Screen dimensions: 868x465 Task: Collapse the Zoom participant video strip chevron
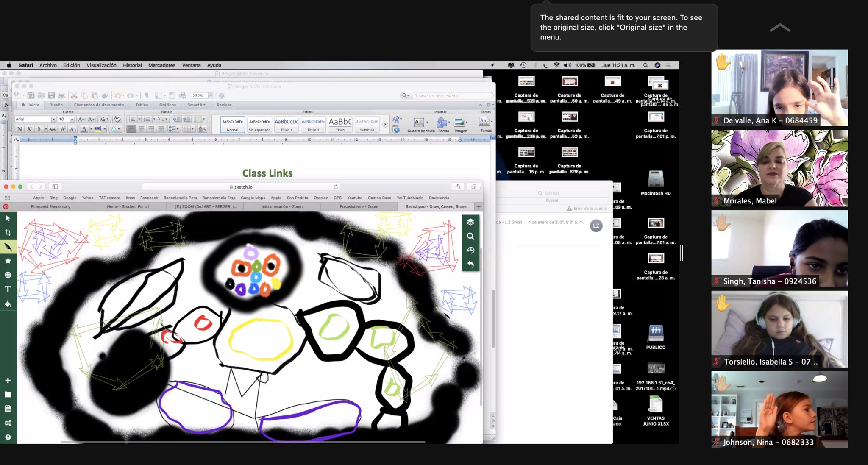pyautogui.click(x=780, y=28)
